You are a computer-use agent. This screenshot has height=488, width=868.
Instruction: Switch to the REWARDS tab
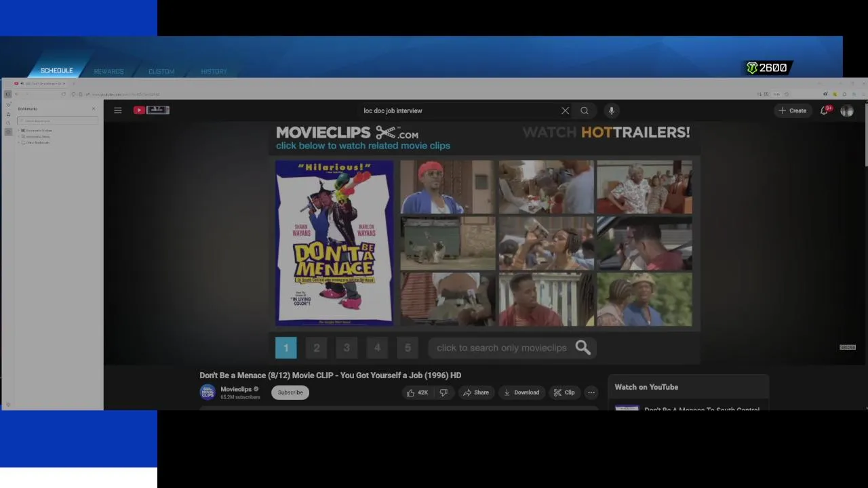coord(108,71)
